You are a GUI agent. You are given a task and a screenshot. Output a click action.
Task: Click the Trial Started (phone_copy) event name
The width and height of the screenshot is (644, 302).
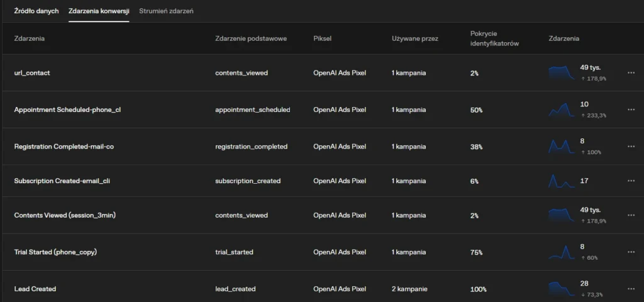pyautogui.click(x=55, y=252)
